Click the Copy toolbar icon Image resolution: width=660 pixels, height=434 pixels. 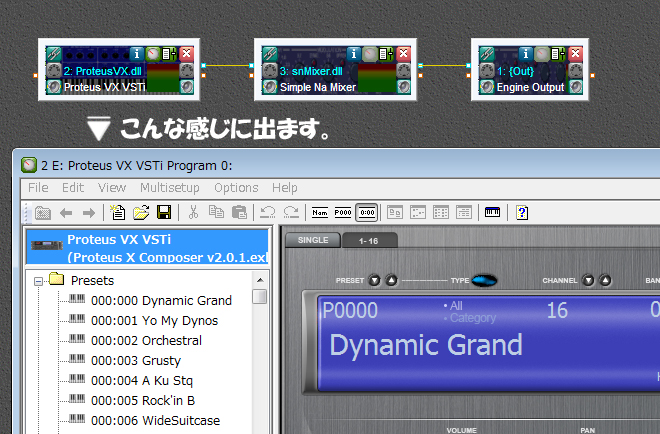(x=216, y=213)
